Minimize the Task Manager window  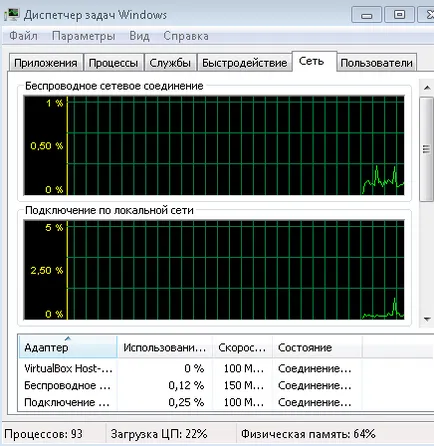(366, 15)
